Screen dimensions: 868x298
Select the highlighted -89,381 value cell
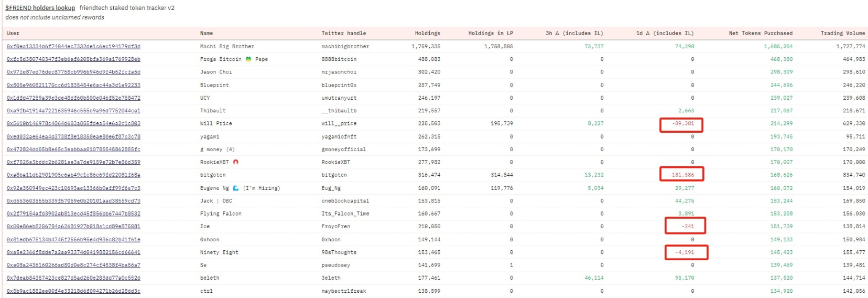tap(681, 124)
